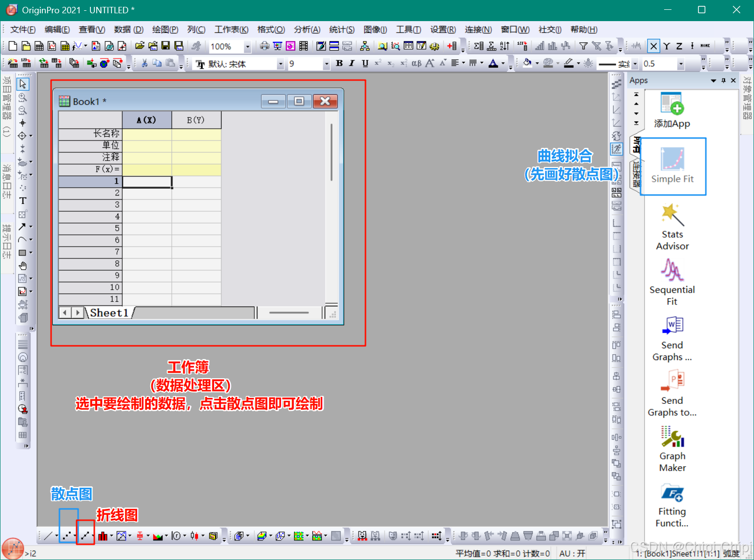The height and width of the screenshot is (560, 754).
Task: Expand the fill color dropdown arrow
Action: (537, 63)
